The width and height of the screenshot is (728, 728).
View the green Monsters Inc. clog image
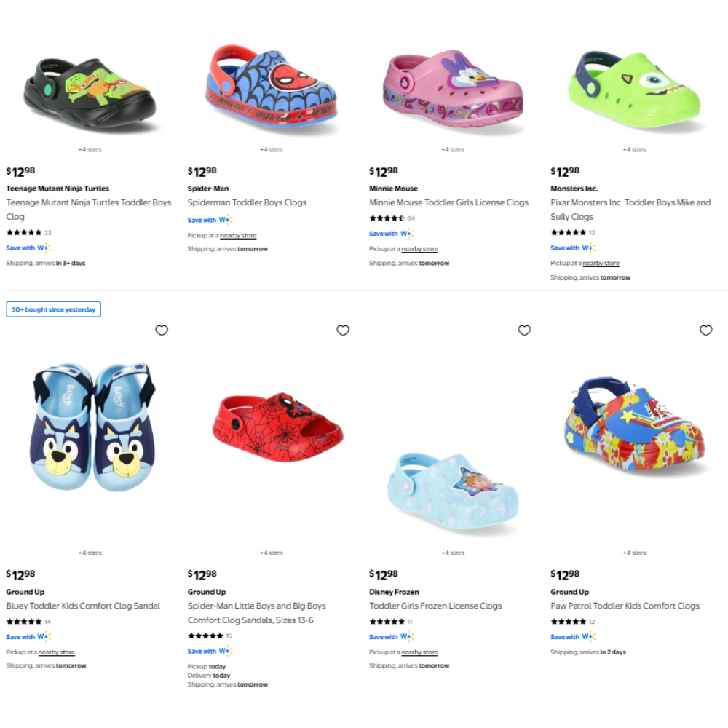[635, 89]
